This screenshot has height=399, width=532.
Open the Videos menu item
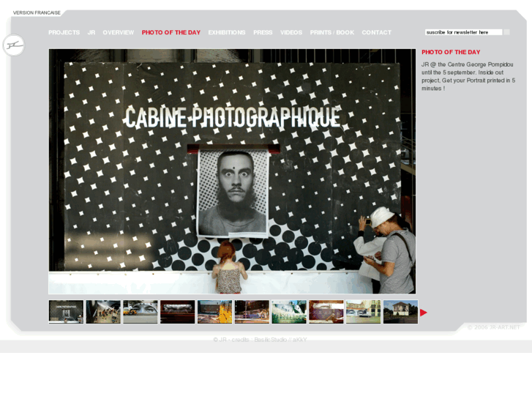tap(291, 33)
